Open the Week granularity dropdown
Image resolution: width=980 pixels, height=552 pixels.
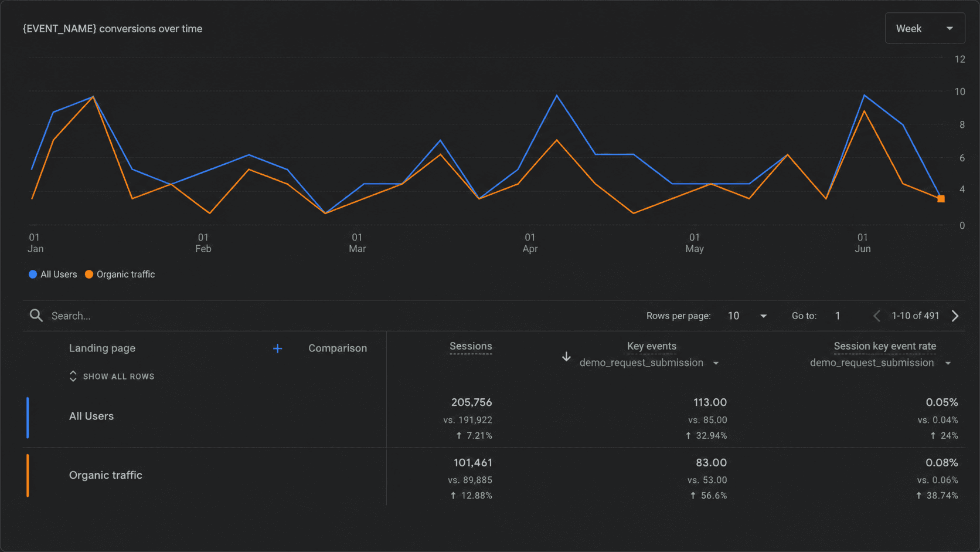(x=925, y=28)
